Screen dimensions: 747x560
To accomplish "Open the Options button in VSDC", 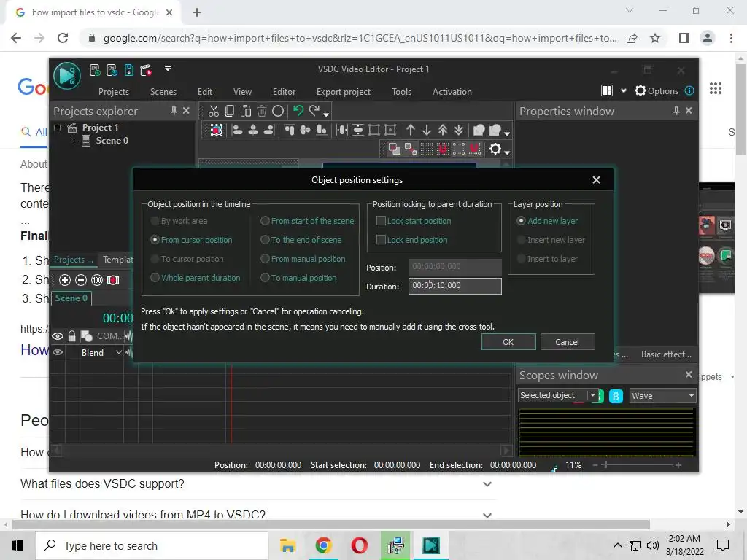I will pos(656,90).
